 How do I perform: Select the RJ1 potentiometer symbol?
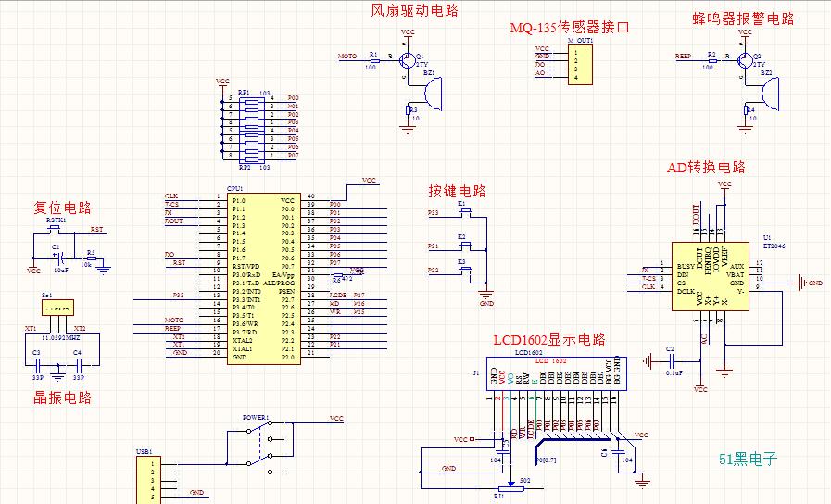[511, 487]
